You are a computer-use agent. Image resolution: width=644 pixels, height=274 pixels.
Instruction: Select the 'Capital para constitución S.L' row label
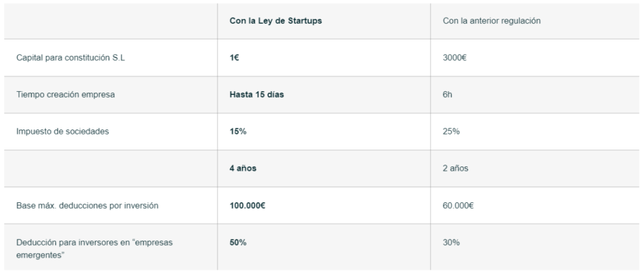click(x=70, y=58)
